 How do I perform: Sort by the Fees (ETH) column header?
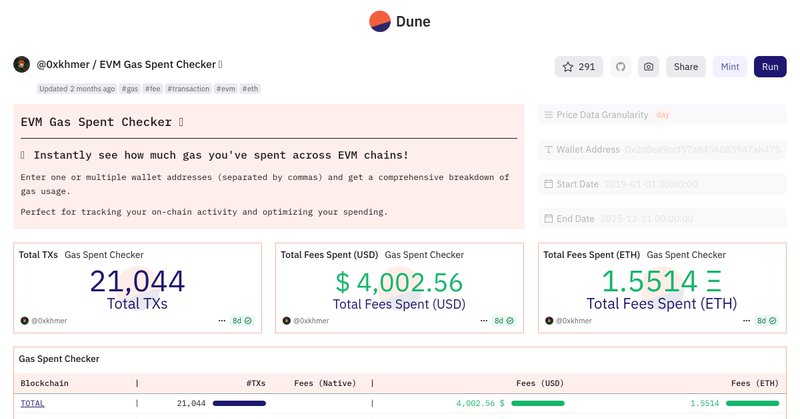[x=755, y=383]
